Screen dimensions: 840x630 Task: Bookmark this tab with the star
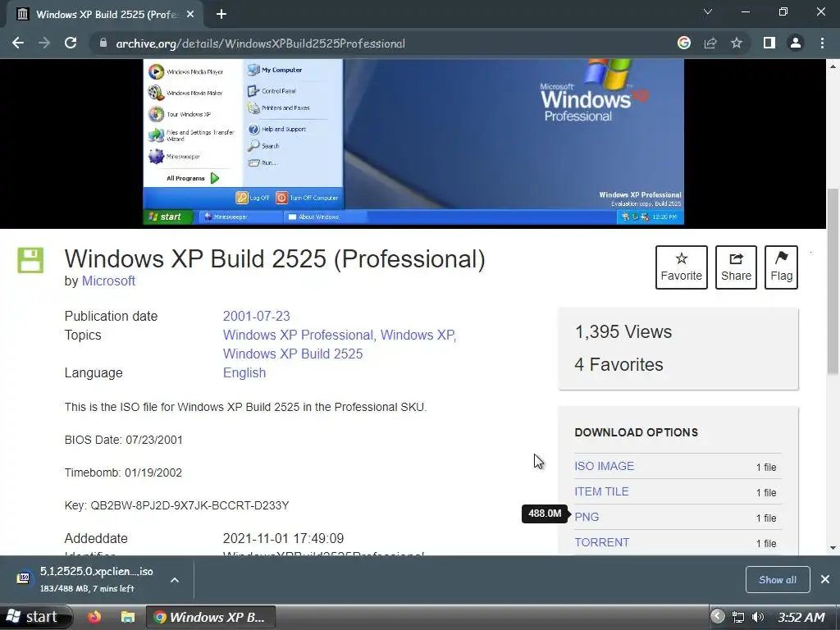pos(737,43)
